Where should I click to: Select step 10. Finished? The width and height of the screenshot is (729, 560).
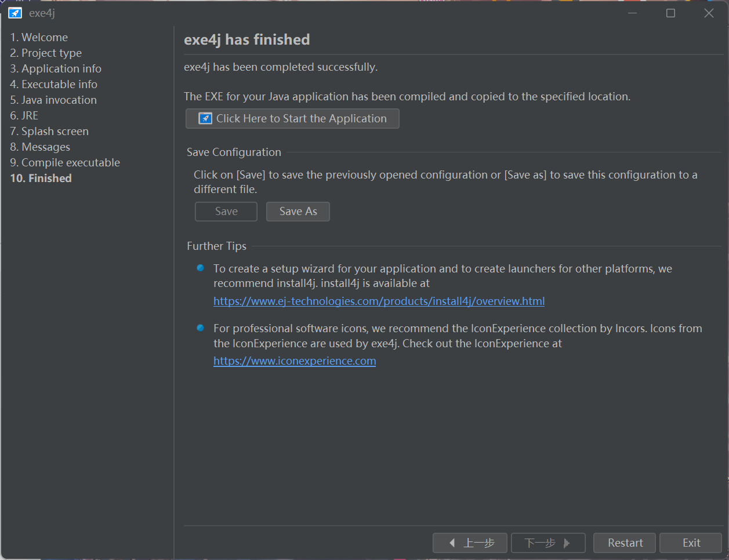41,178
